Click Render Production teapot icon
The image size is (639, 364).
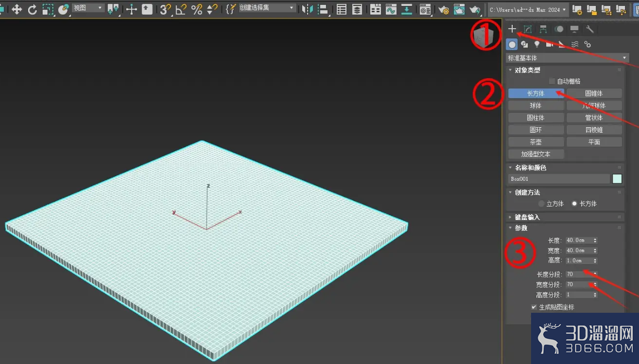(475, 9)
